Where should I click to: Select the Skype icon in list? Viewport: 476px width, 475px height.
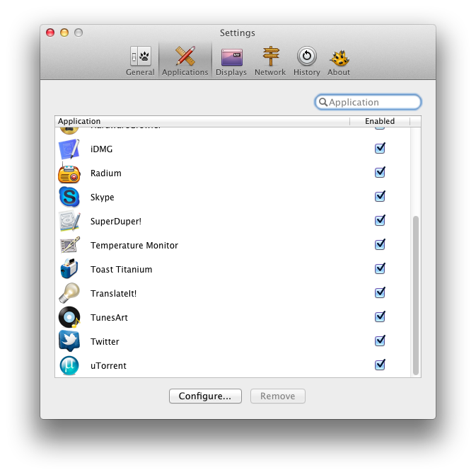(69, 198)
